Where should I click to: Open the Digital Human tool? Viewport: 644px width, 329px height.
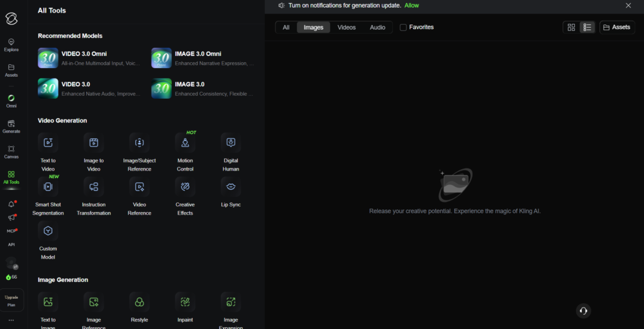coord(231,152)
